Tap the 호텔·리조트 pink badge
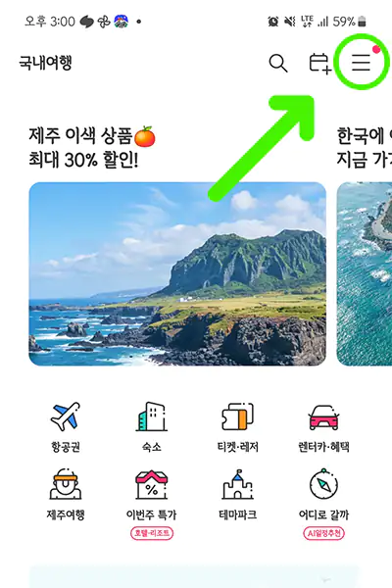Image resolution: width=392 pixels, height=588 pixels. pos(152,533)
